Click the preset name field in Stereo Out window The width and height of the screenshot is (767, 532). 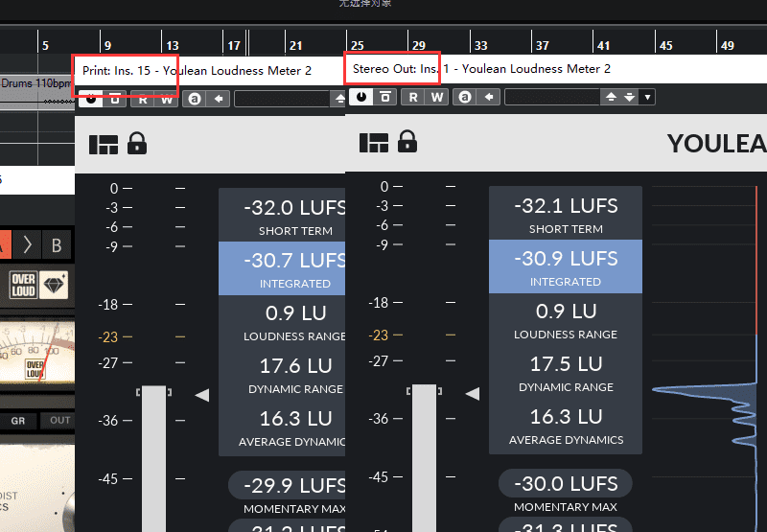552,97
